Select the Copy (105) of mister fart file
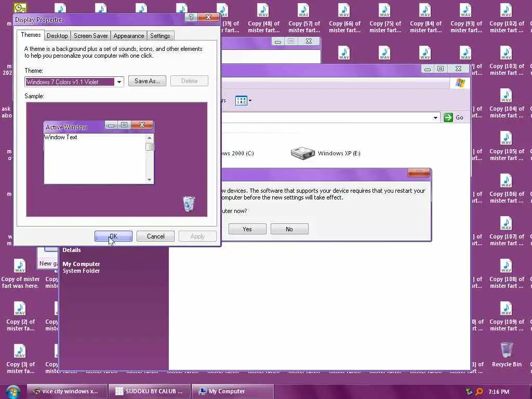This screenshot has width=532, height=399. click(x=507, y=146)
